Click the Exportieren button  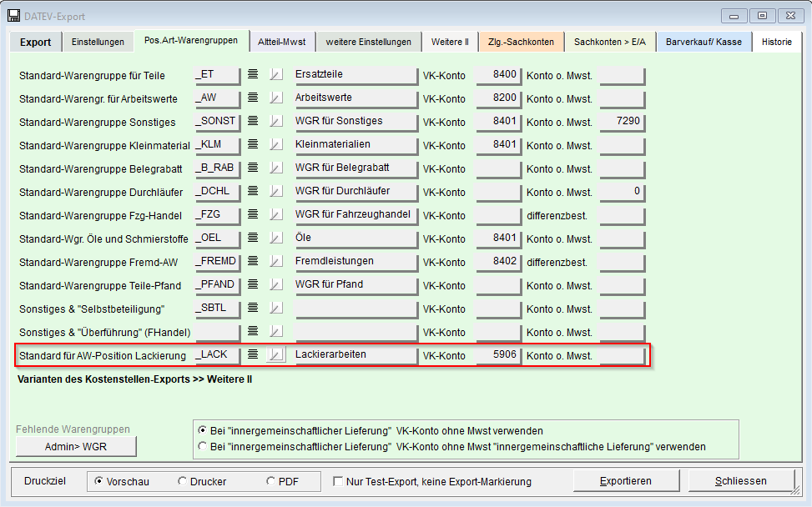(626, 481)
